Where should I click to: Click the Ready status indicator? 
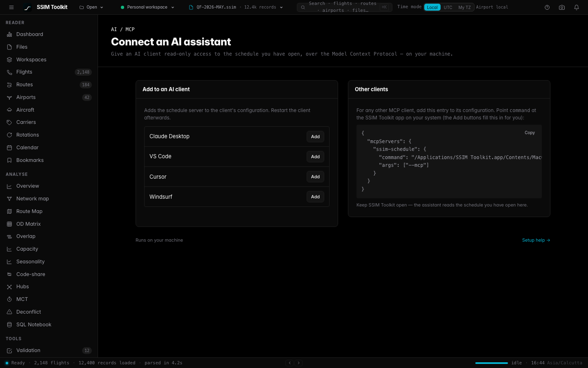pos(15,363)
